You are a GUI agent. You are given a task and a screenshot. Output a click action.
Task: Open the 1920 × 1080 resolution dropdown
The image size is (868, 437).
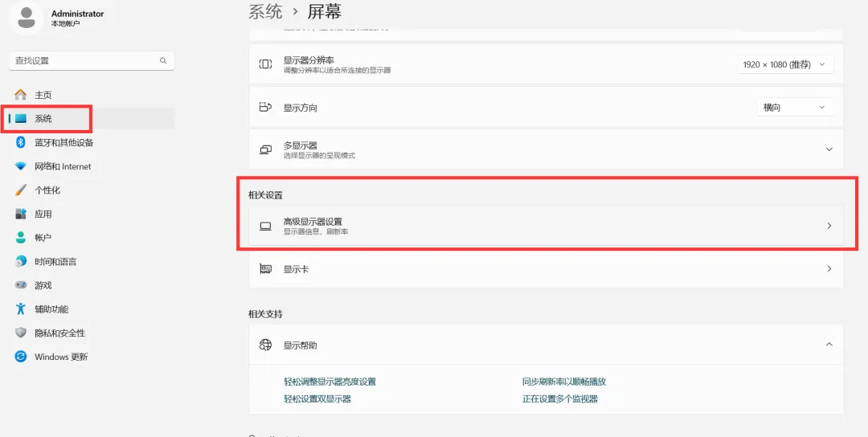click(785, 65)
